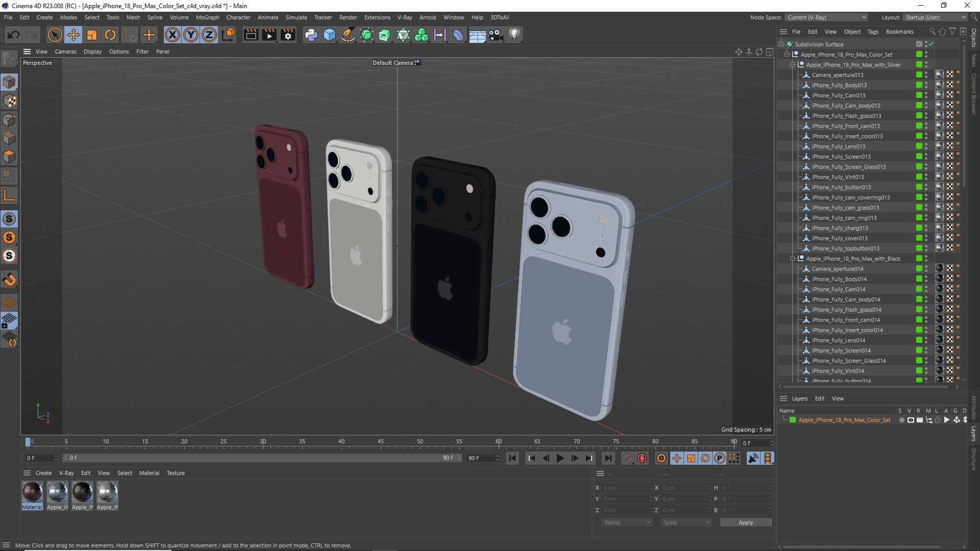Click the Undo arrow icon
Viewport: 980px width, 551px height.
[x=14, y=35]
